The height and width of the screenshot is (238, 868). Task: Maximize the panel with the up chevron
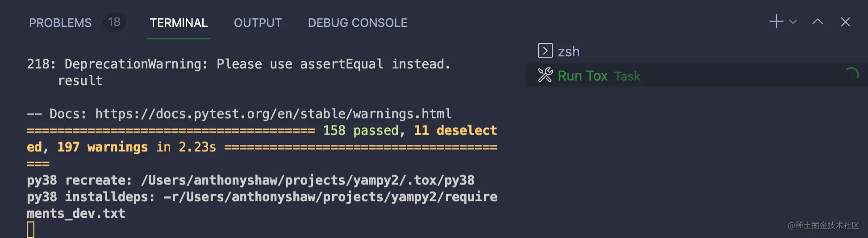point(818,21)
